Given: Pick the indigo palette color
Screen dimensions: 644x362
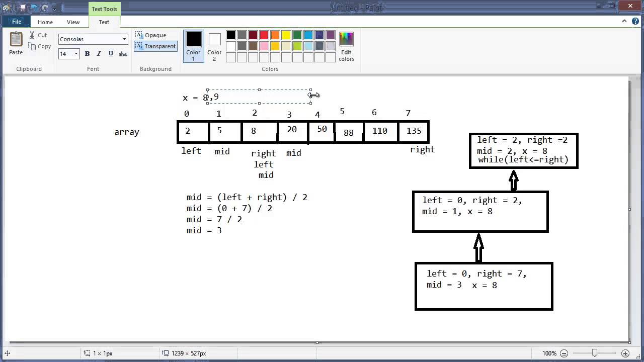Looking at the screenshot, I should click(319, 35).
